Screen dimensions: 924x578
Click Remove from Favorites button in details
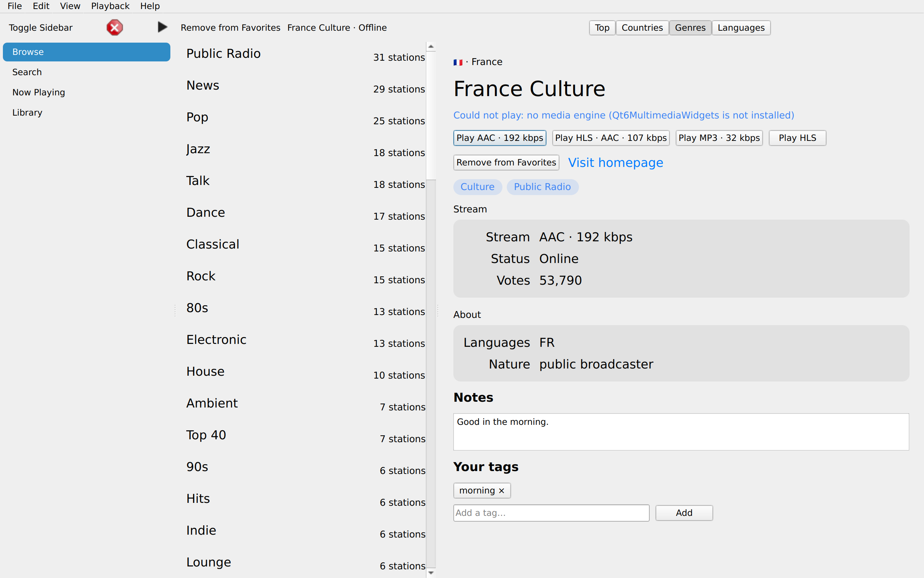[506, 163]
